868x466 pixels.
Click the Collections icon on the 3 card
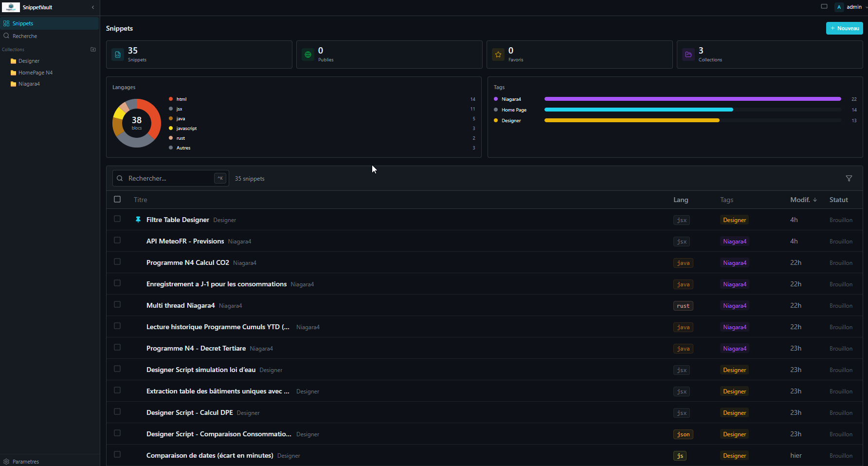pyautogui.click(x=688, y=55)
